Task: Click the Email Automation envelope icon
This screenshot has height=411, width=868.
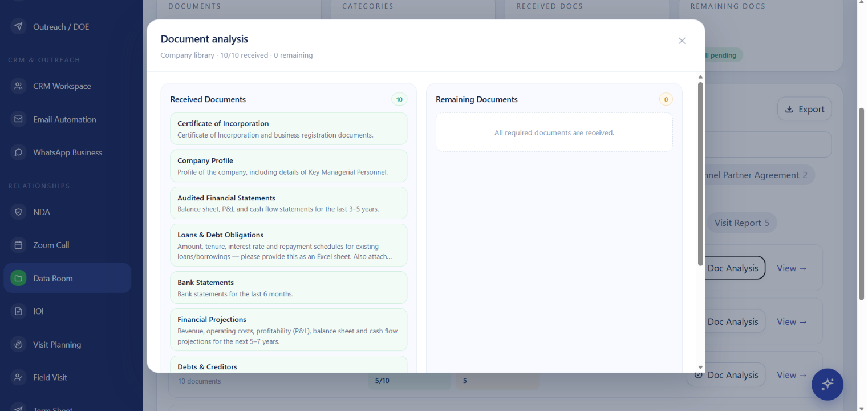Action: pyautogui.click(x=18, y=119)
